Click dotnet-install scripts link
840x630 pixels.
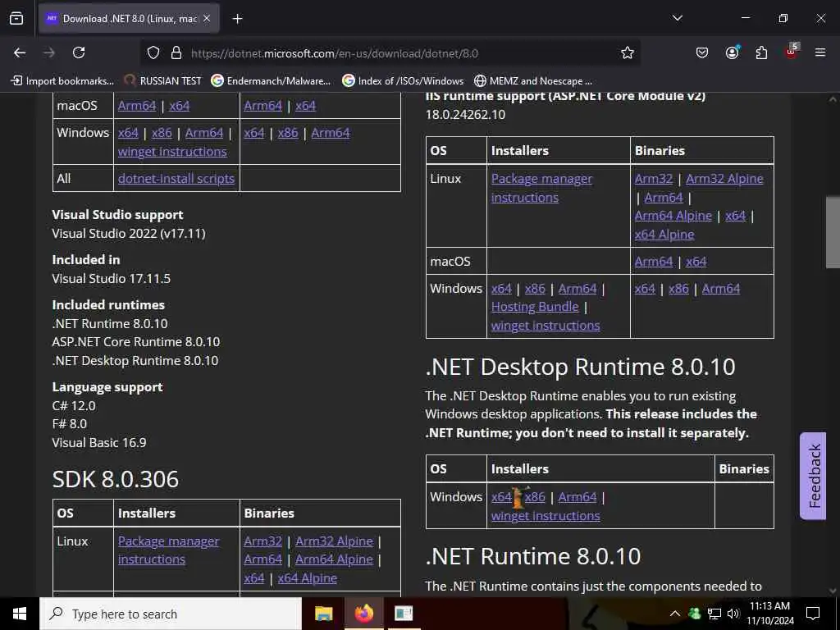(x=176, y=178)
